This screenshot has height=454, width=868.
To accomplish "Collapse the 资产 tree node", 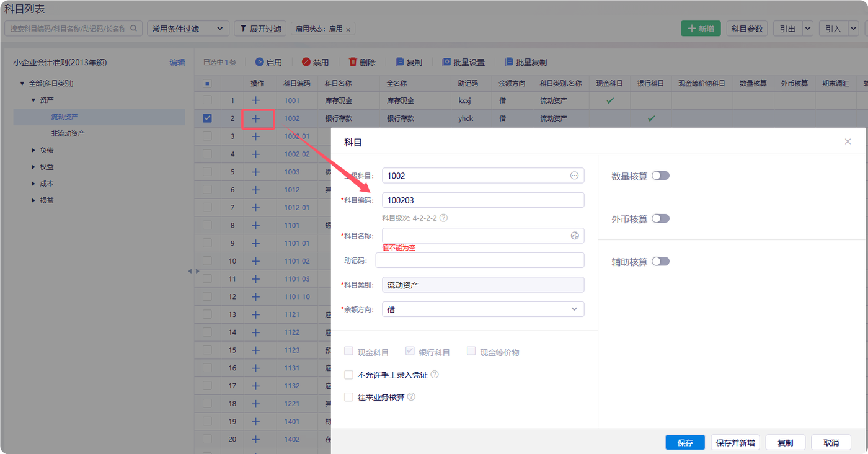I will 33,100.
